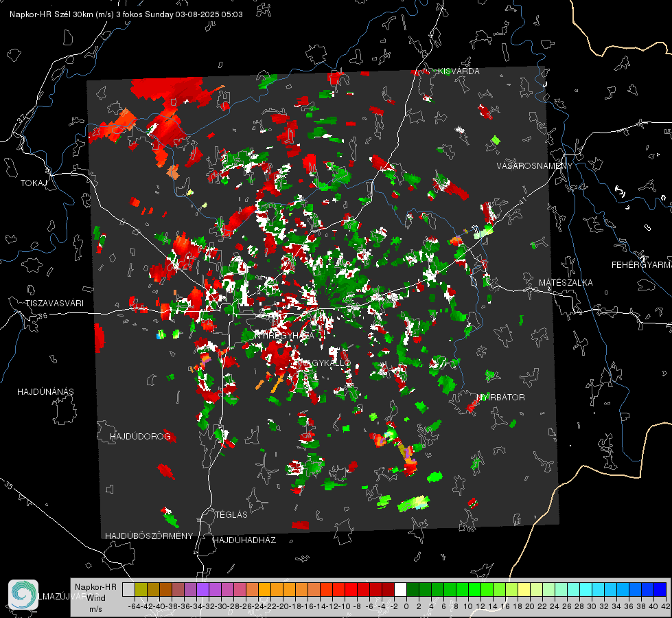Click the TISZAVASVÁRI city label
Screen dimensions: 672x618
coord(54,304)
